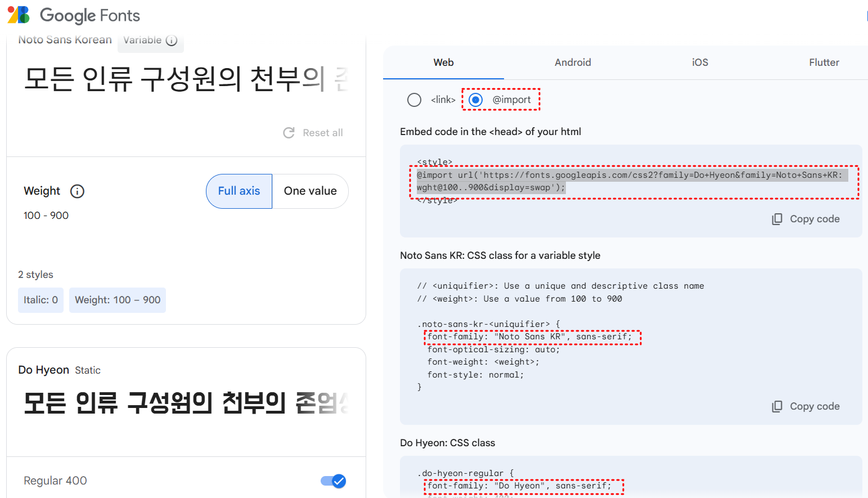Viewport: 868px width, 498px height.
Task: Click the 'Regular 400' label
Action: click(55, 481)
